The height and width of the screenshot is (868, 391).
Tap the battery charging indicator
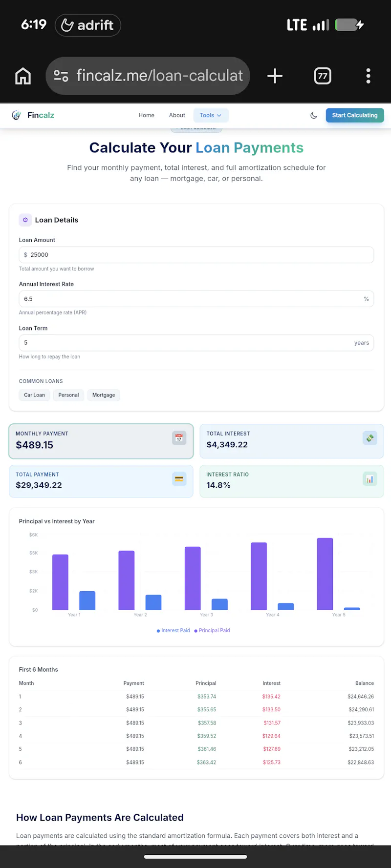click(x=349, y=25)
